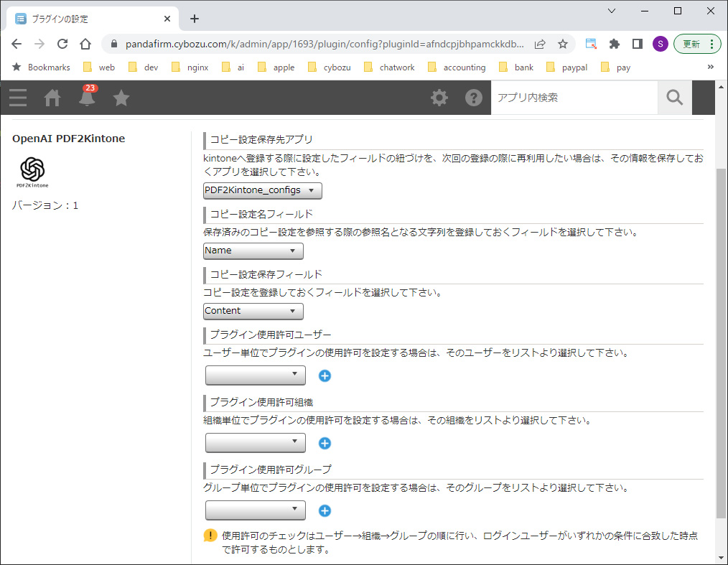Open the dev bookmarks folder
This screenshot has height=565, width=728.
[144, 67]
